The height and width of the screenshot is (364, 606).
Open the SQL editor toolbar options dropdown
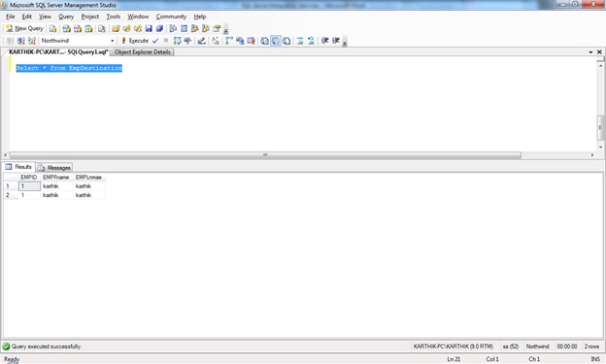tap(345, 42)
